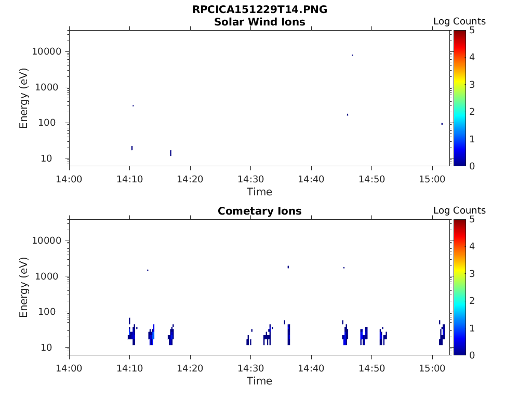Click the 1 label on Cometary Ions colorbar
This screenshot has width=532, height=399.
(472, 328)
